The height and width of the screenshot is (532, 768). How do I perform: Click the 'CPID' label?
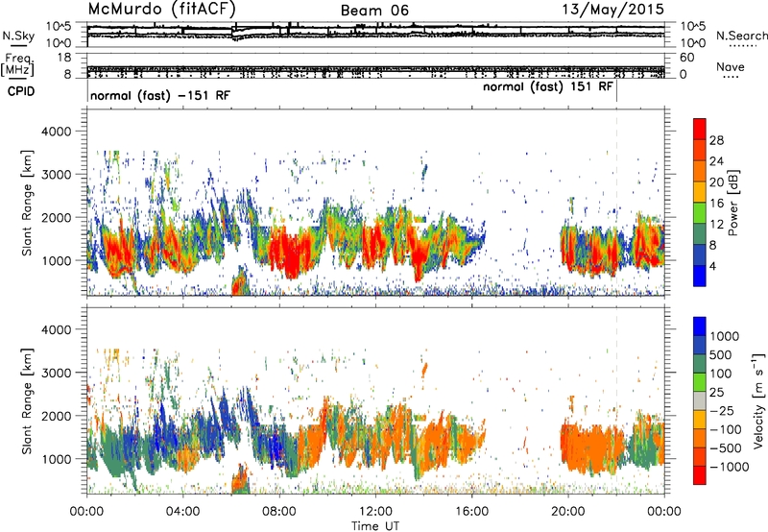21,91
